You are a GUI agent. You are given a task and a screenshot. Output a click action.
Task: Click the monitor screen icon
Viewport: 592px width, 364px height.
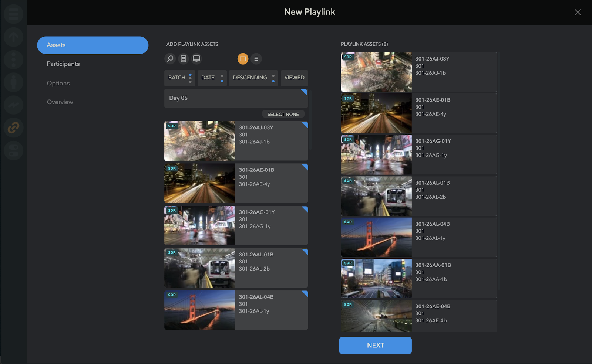[196, 59]
